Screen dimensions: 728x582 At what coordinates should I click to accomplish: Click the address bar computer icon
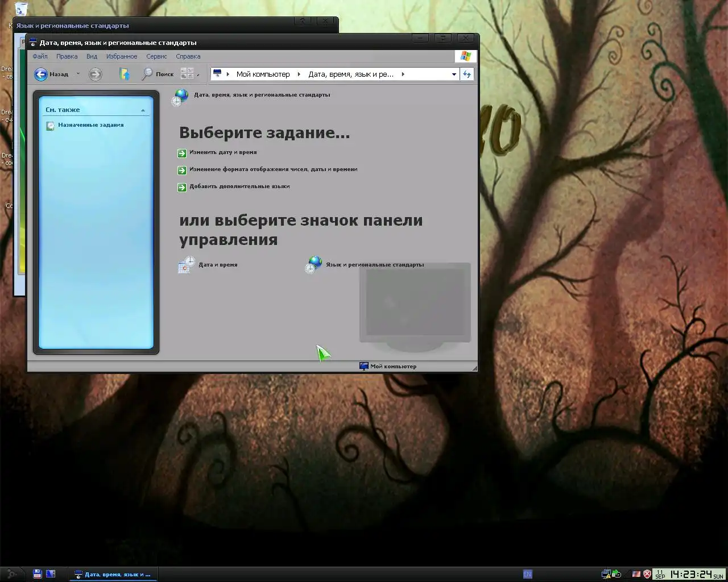point(217,74)
